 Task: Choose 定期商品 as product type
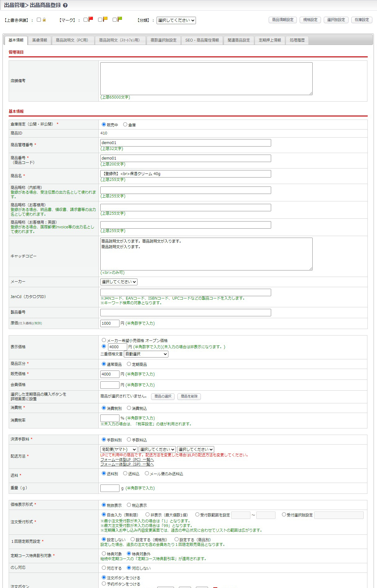coord(129,364)
